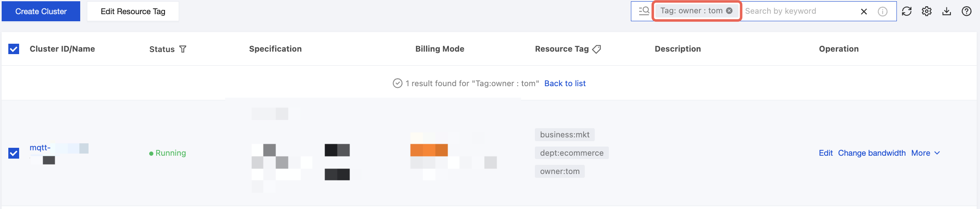Click the Change bandwidth link
The height and width of the screenshot is (209, 980).
pyautogui.click(x=872, y=153)
